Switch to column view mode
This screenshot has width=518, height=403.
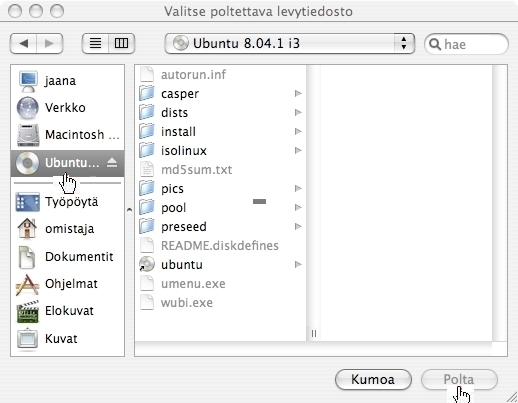pyautogui.click(x=121, y=43)
